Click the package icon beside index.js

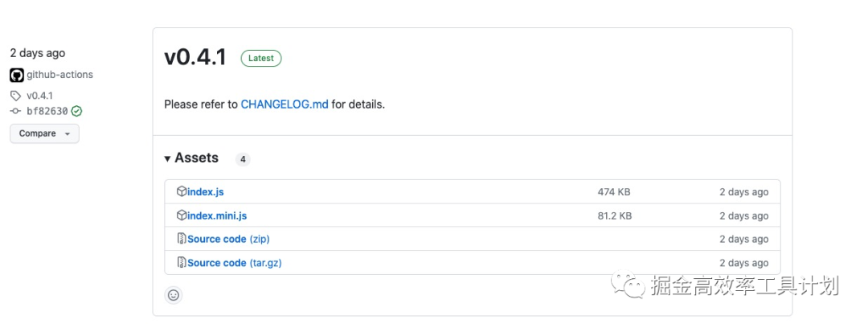coord(182,192)
